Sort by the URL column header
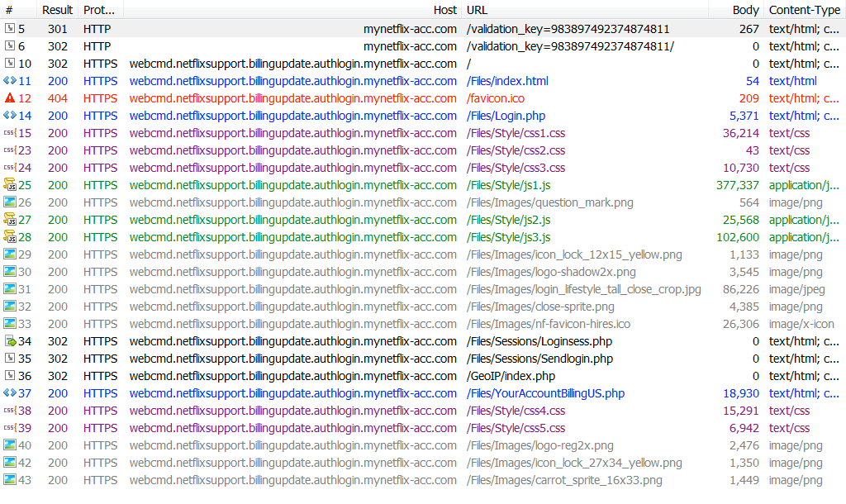 pyautogui.click(x=584, y=10)
